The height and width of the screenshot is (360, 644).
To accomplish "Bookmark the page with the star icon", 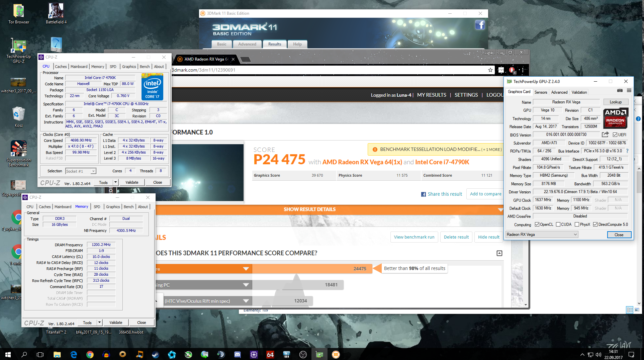I will tap(490, 70).
